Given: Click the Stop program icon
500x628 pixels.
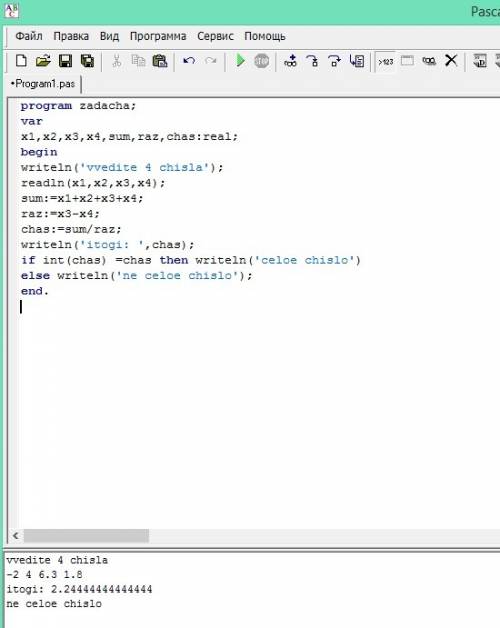Looking at the screenshot, I should [x=262, y=61].
